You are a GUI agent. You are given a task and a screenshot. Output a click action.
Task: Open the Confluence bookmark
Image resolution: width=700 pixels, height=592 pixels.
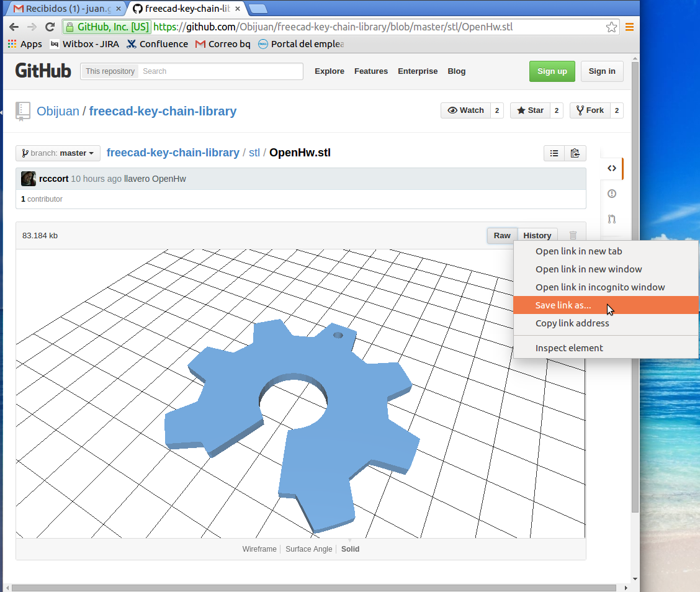click(158, 44)
